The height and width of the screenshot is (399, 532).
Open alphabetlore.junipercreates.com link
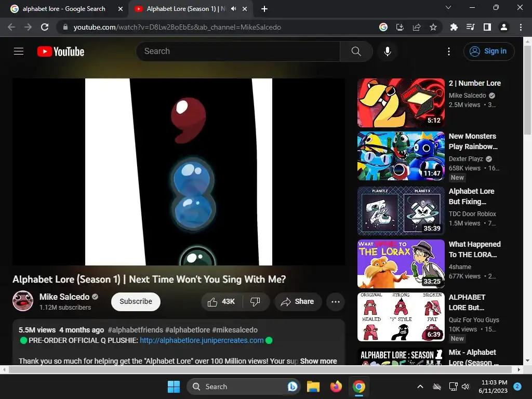[202, 340]
